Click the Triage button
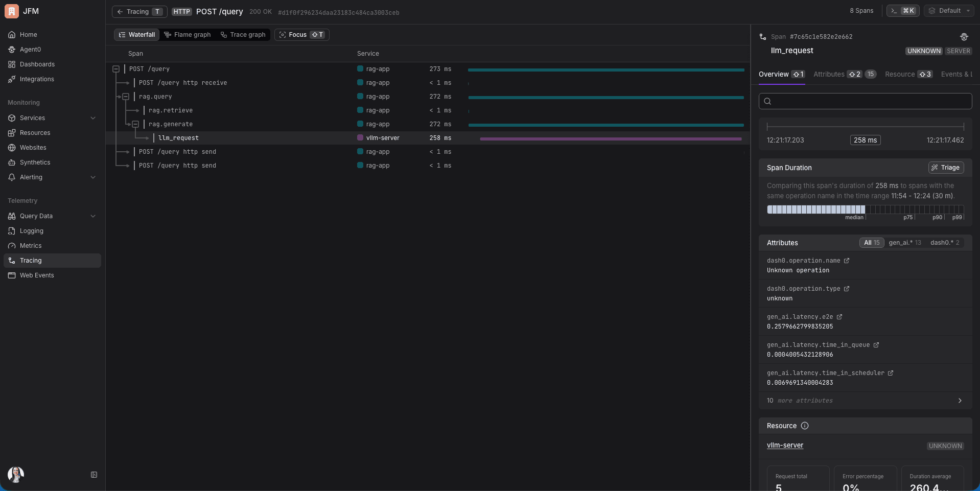Image resolution: width=980 pixels, height=491 pixels. click(x=946, y=168)
